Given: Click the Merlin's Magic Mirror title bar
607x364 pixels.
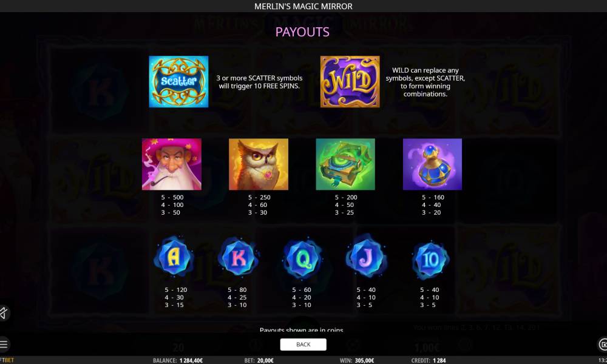Looking at the screenshot, I should pos(303,6).
